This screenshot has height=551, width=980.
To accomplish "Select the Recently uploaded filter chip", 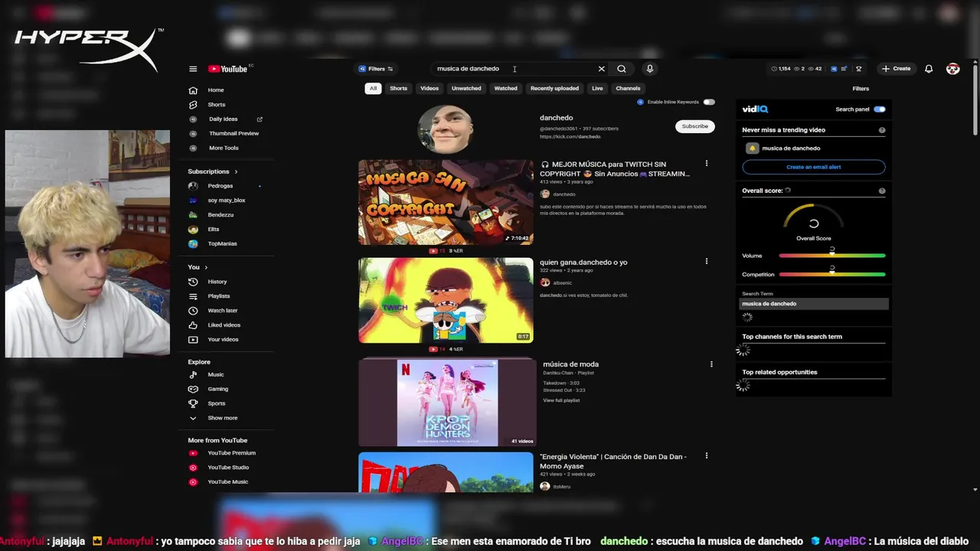I will coord(554,89).
